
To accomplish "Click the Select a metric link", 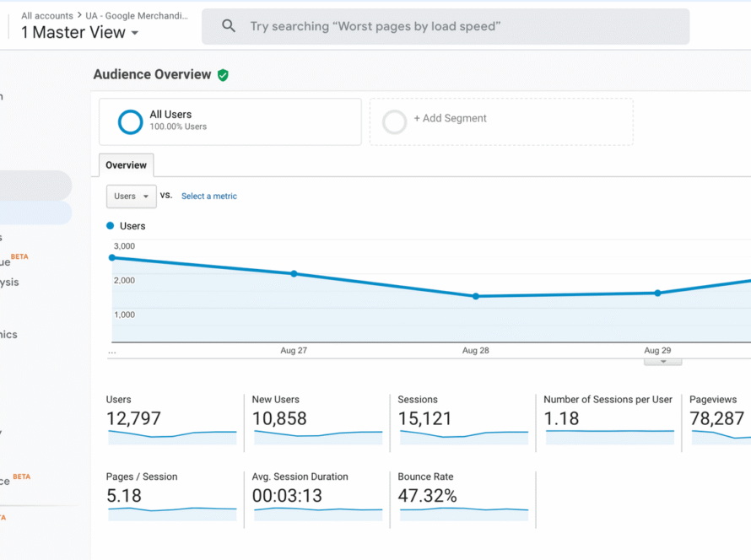I will click(209, 197).
